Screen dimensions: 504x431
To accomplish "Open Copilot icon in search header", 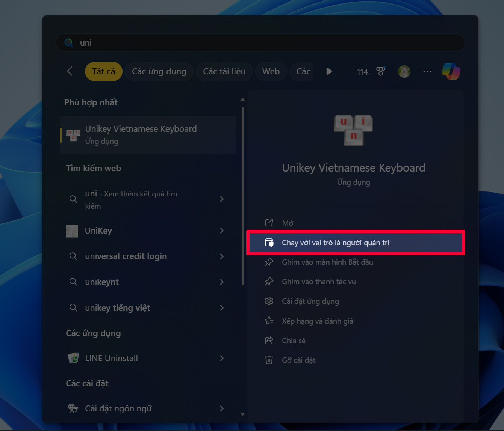I will (x=451, y=71).
